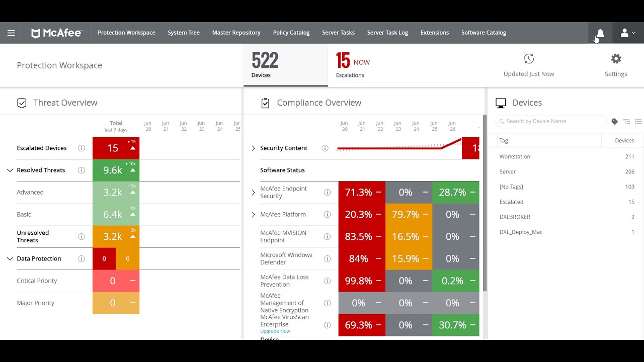
Task: Select Server tag row
Action: pyautogui.click(x=567, y=171)
